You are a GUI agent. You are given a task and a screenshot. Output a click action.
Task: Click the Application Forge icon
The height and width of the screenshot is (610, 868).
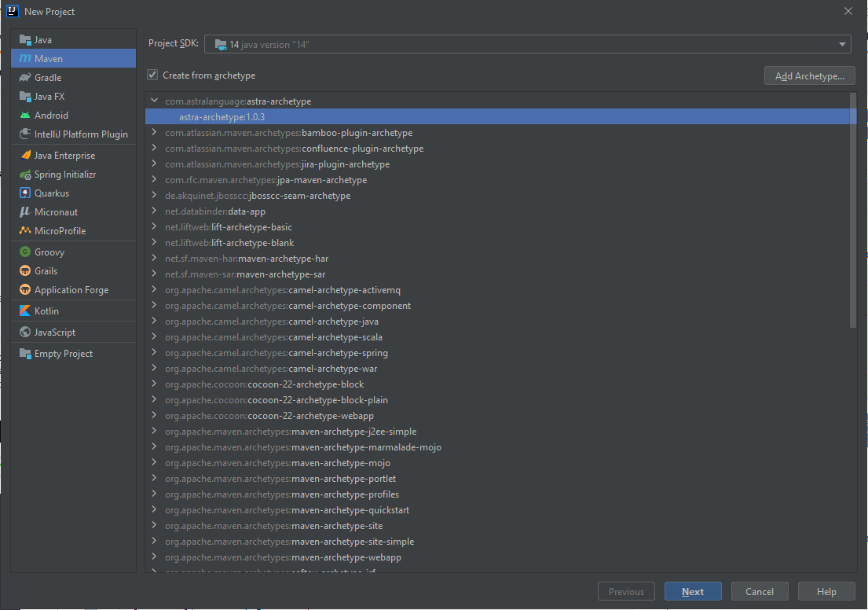click(x=25, y=290)
